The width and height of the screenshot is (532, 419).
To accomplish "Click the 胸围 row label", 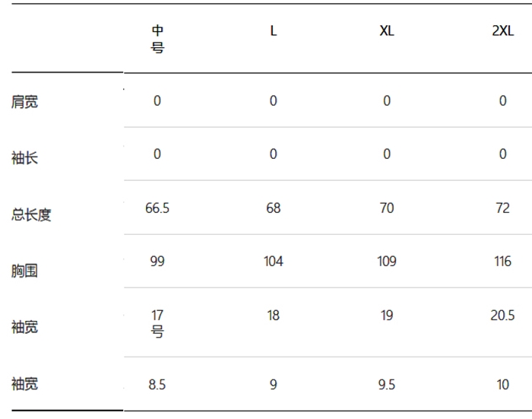I will [24, 271].
